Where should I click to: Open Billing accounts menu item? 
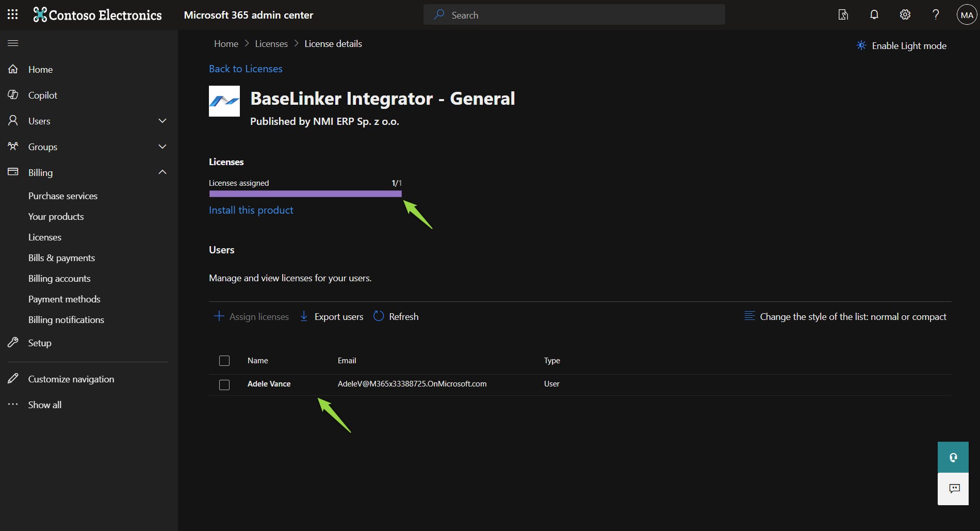[x=59, y=279]
